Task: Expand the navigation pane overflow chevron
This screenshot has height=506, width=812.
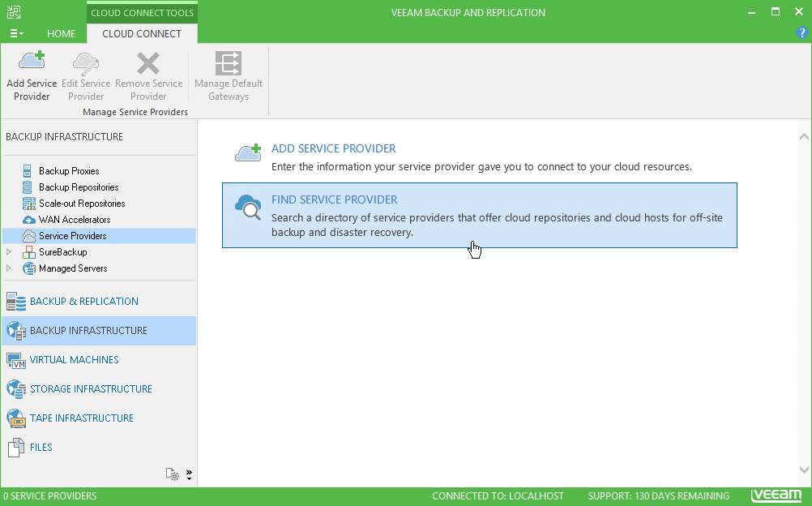Action: pyautogui.click(x=189, y=474)
